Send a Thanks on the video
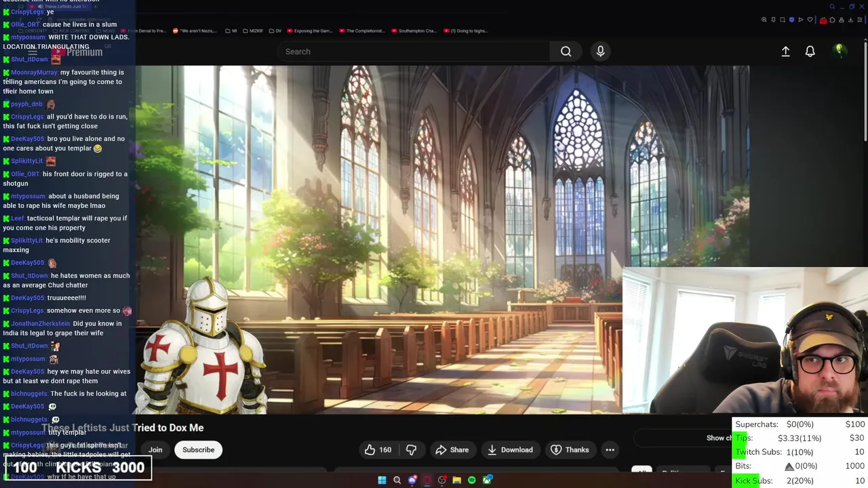 (570, 449)
